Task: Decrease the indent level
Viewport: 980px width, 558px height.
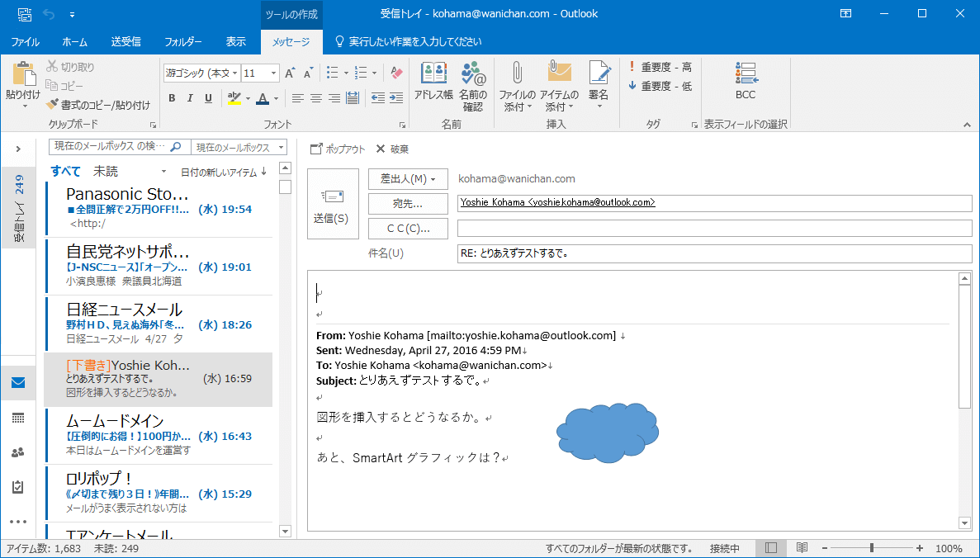Action: 378,98
